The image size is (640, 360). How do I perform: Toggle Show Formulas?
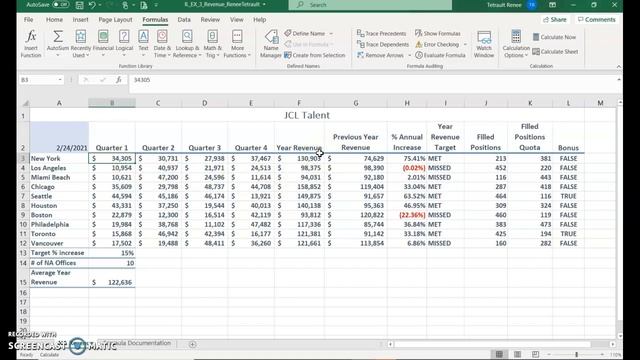pyautogui.click(x=438, y=33)
